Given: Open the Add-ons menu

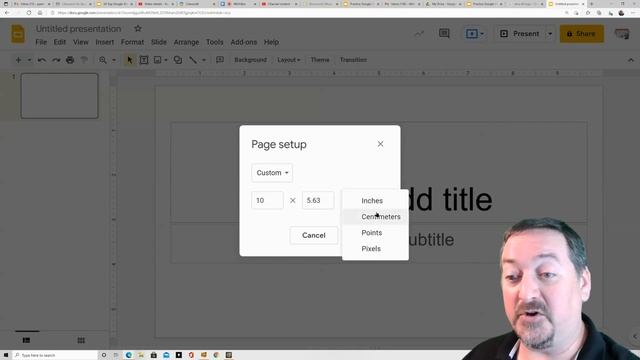Looking at the screenshot, I should click(x=244, y=42).
